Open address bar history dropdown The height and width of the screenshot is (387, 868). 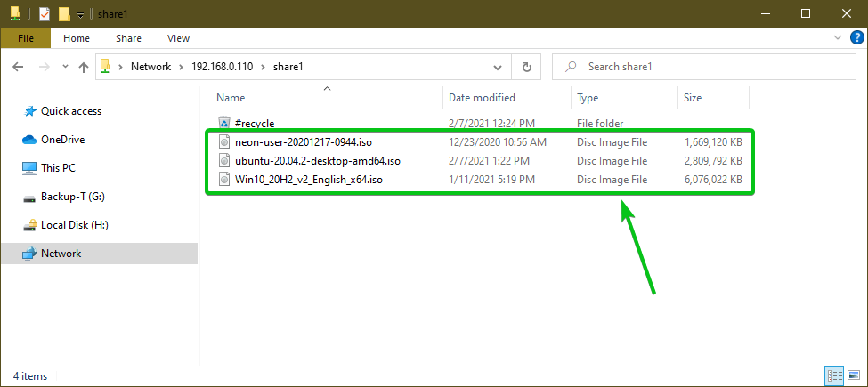[x=498, y=67]
